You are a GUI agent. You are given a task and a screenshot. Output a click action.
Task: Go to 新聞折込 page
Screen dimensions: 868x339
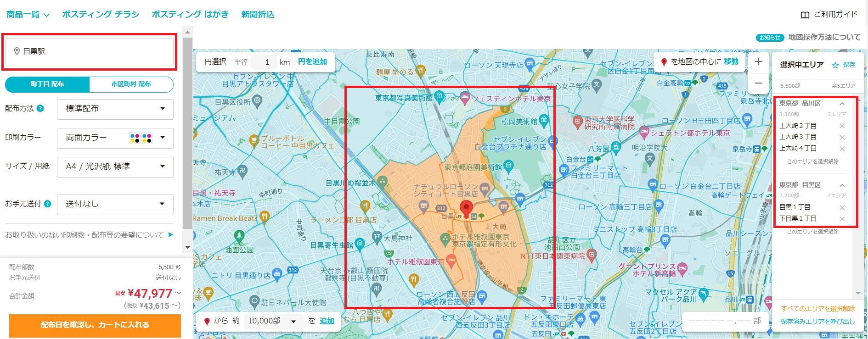(258, 15)
